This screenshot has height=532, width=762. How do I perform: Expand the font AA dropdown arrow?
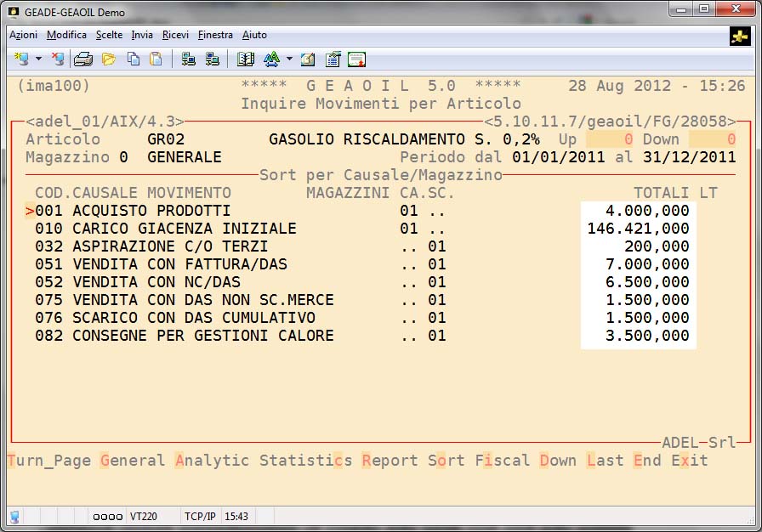[289, 59]
